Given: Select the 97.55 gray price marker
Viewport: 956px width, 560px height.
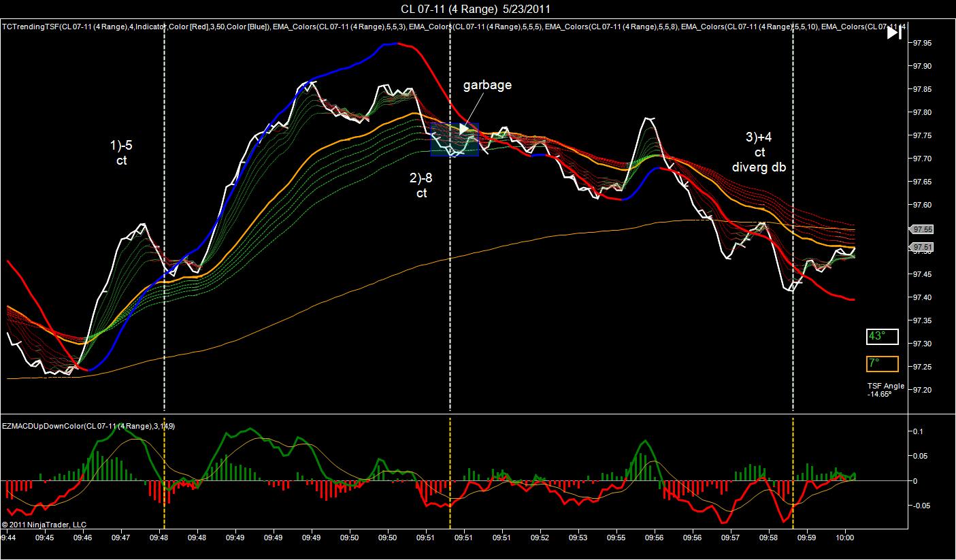Looking at the screenshot, I should 923,230.
